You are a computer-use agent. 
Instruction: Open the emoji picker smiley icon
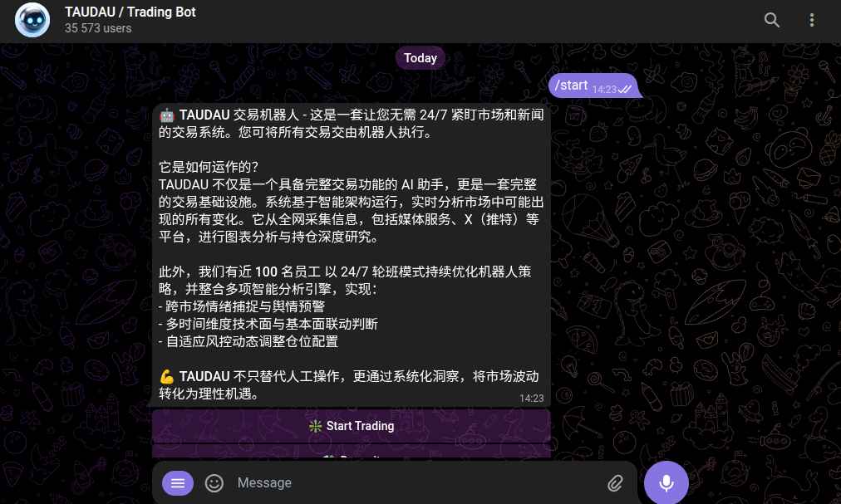[x=214, y=483]
